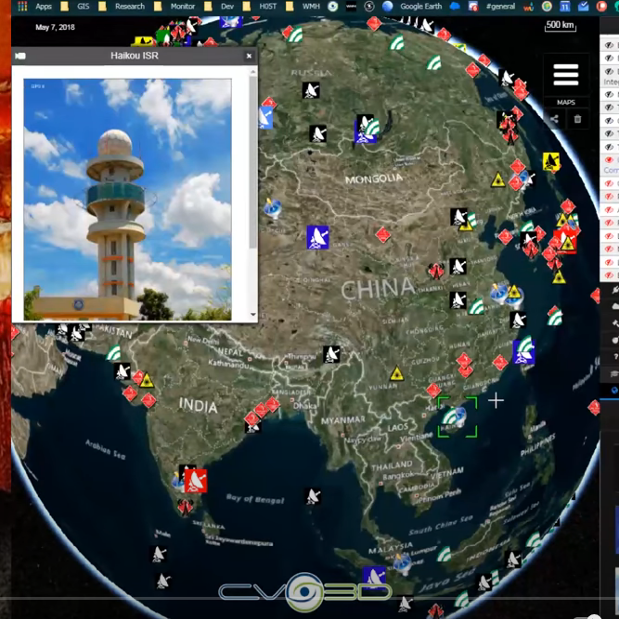Click the red diamond marker north of CHINA label
Screen dimensions: 619x619
pos(383,235)
